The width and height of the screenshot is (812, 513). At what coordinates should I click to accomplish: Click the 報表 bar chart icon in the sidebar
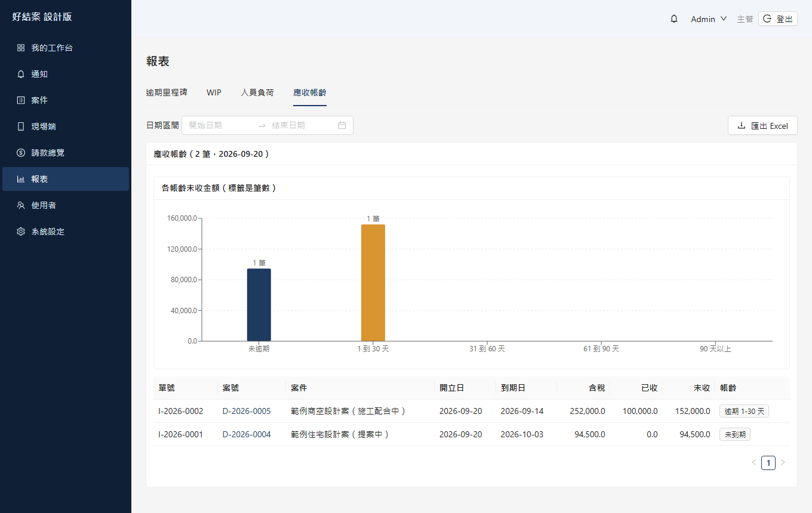[x=21, y=179]
